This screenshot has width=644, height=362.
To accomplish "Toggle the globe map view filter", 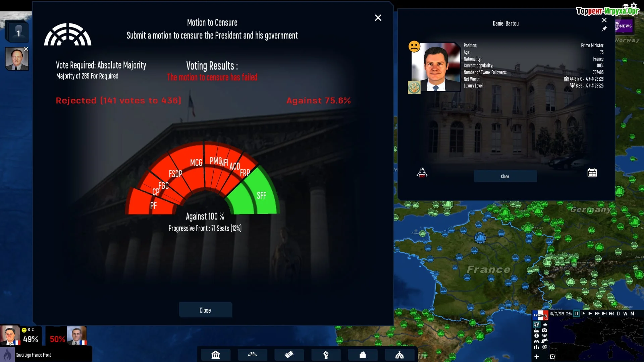I will (537, 324).
